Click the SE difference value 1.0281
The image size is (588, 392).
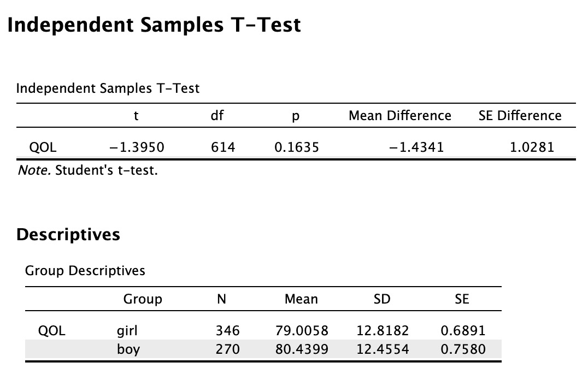(x=532, y=147)
